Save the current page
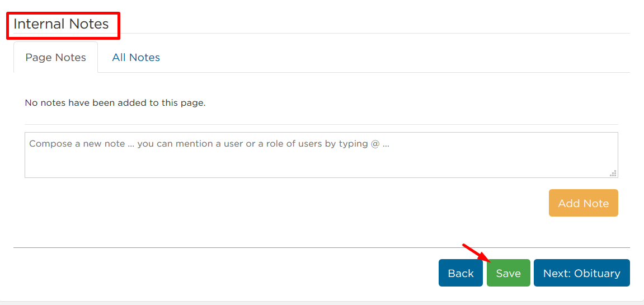Image resolution: width=644 pixels, height=305 pixels. (x=509, y=273)
